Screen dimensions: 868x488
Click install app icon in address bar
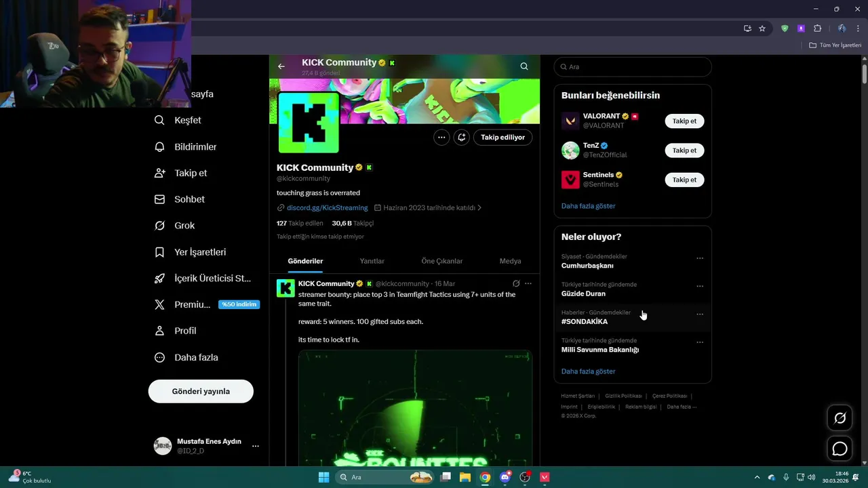point(747,28)
